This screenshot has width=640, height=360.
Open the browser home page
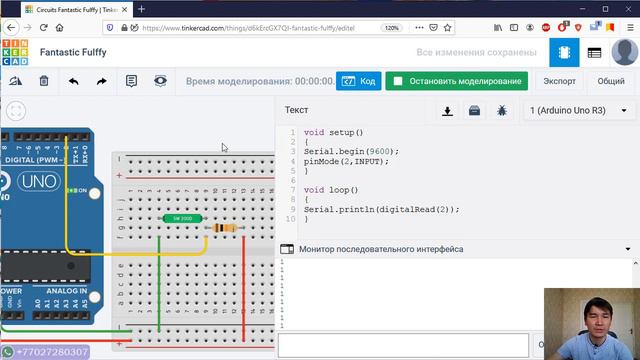[x=60, y=28]
